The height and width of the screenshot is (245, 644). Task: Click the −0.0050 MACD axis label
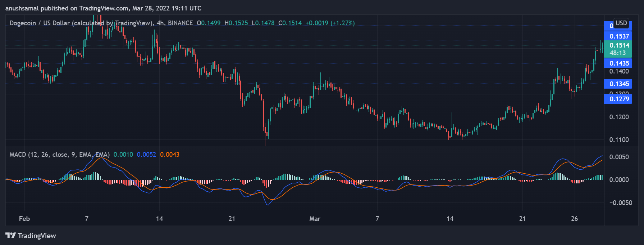click(x=620, y=203)
